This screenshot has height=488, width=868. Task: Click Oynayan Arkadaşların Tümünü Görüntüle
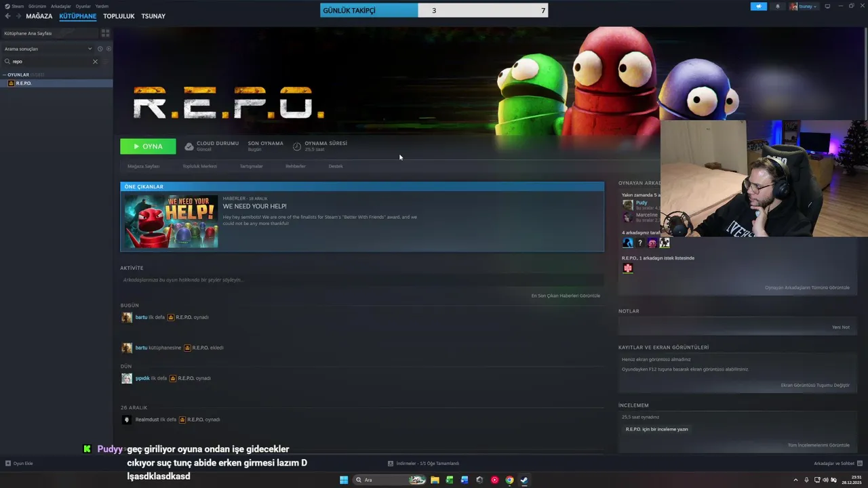807,287
